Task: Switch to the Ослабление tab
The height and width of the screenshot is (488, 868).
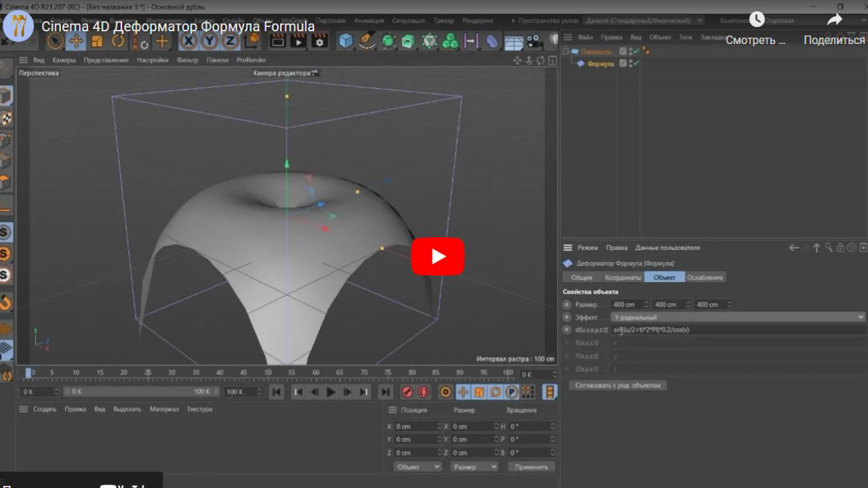Action: point(705,277)
